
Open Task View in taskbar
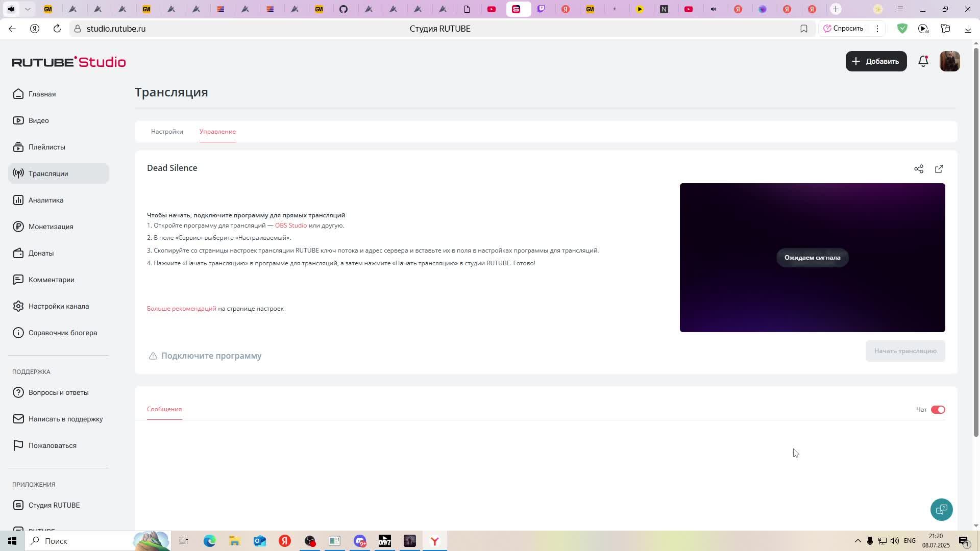point(184,541)
